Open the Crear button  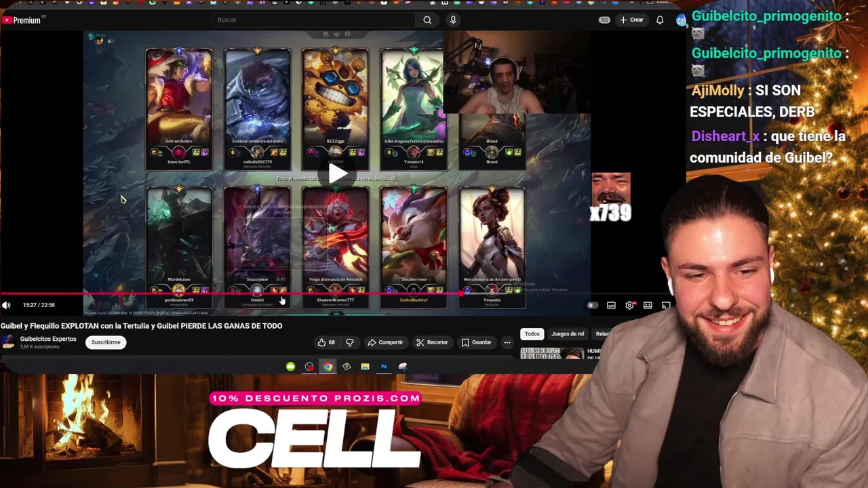pos(631,20)
